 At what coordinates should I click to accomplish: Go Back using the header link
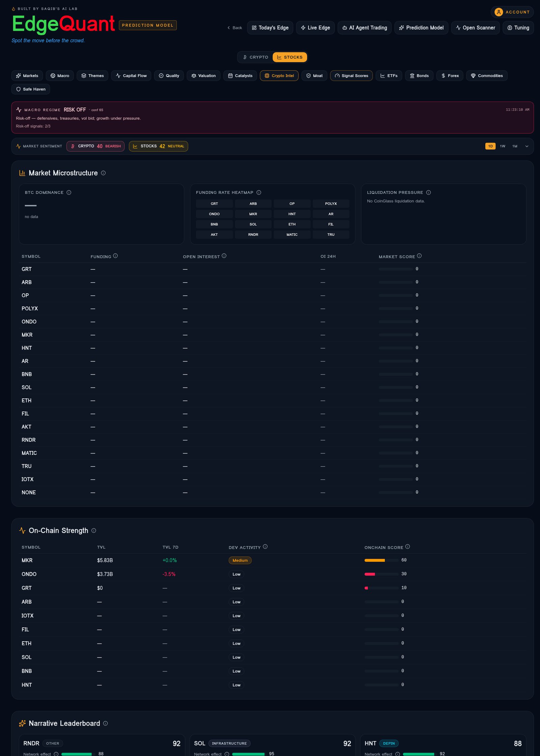tap(235, 28)
